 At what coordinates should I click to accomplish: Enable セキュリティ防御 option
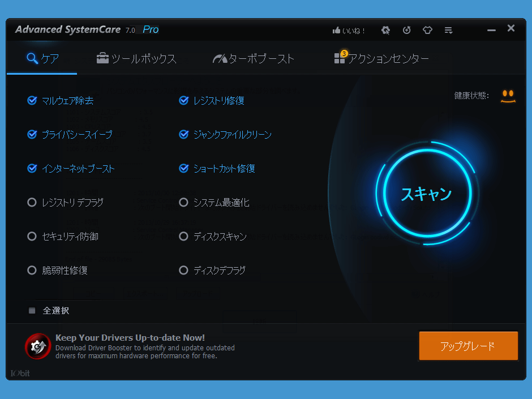tap(32, 237)
